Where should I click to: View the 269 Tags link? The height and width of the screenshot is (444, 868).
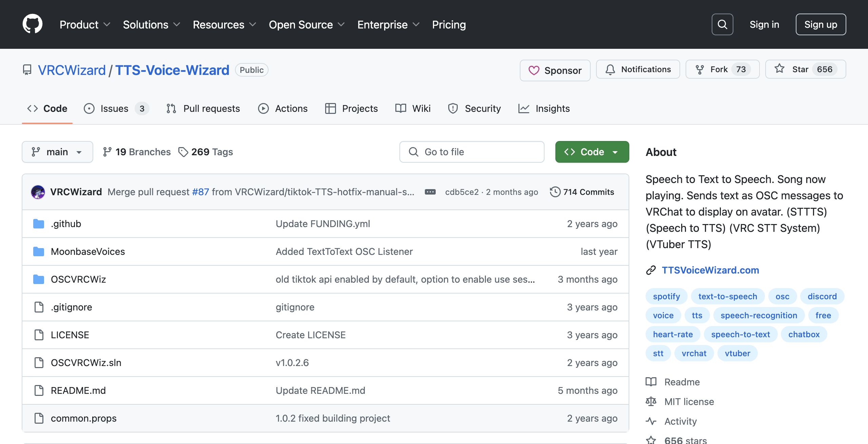tap(205, 152)
